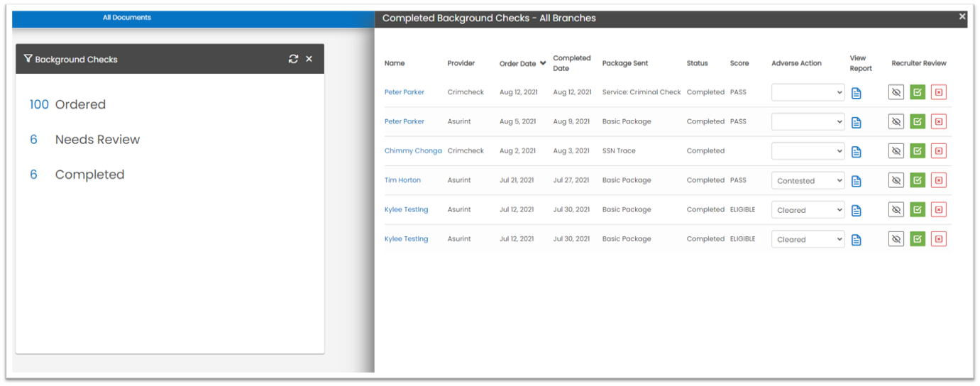Sort by Order Date column arrow
Viewport: 980px width, 386px height.
543,63
